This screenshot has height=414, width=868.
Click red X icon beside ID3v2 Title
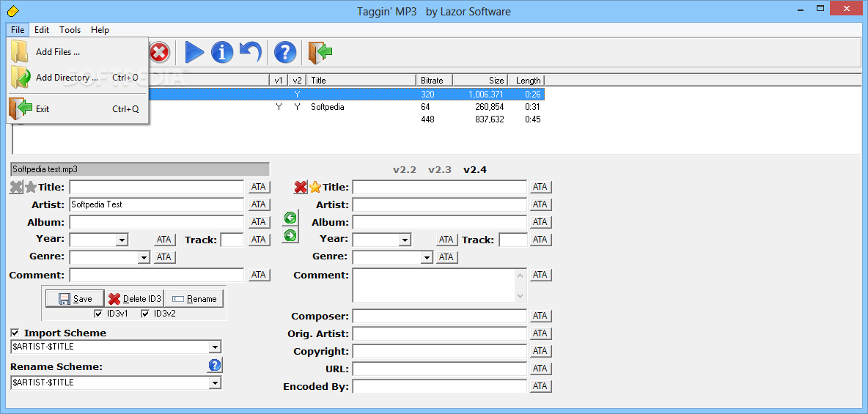coord(300,187)
